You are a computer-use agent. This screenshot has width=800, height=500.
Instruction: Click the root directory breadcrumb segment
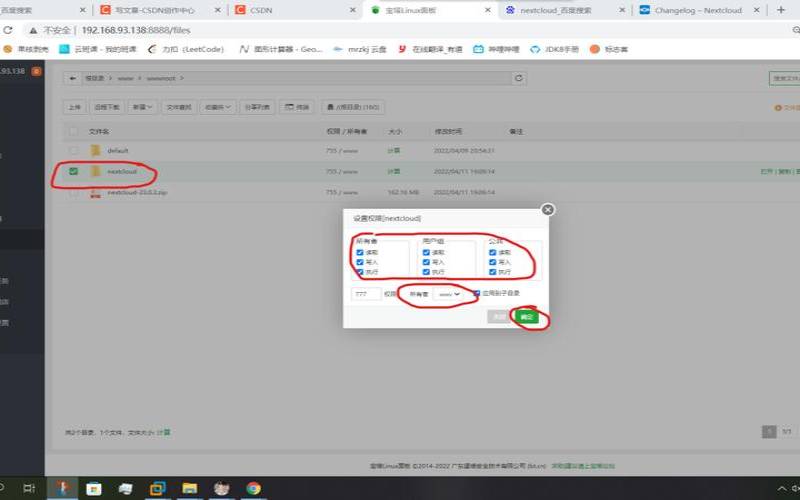tap(94, 79)
